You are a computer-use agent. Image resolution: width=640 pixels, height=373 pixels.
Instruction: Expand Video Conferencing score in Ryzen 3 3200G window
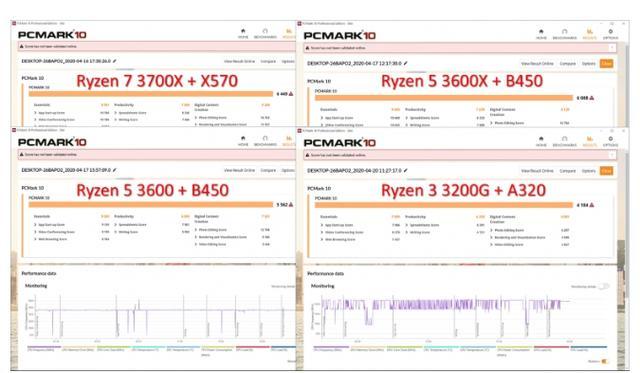(342, 232)
